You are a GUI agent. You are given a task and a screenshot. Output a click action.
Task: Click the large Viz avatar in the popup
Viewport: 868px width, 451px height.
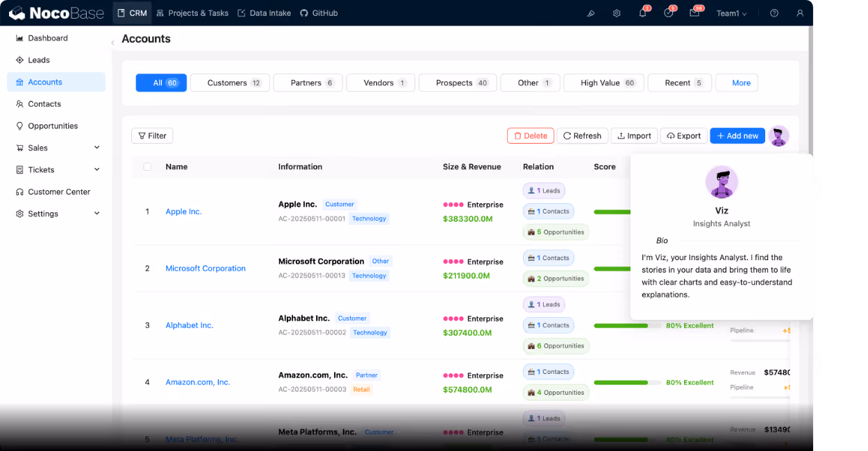pyautogui.click(x=721, y=182)
